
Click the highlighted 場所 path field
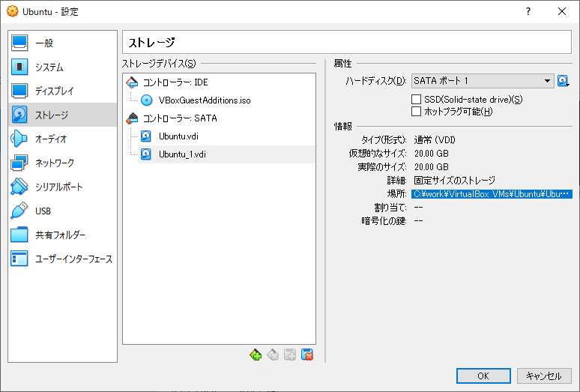tap(492, 194)
